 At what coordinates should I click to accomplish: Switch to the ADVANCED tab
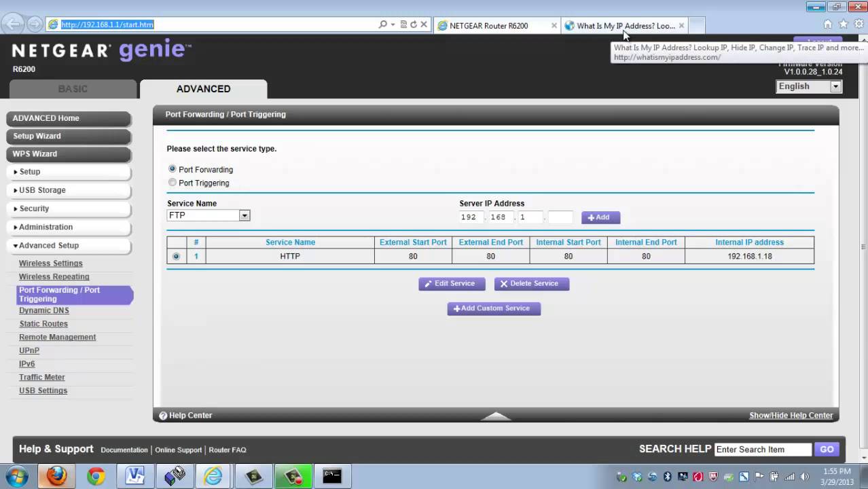click(203, 89)
